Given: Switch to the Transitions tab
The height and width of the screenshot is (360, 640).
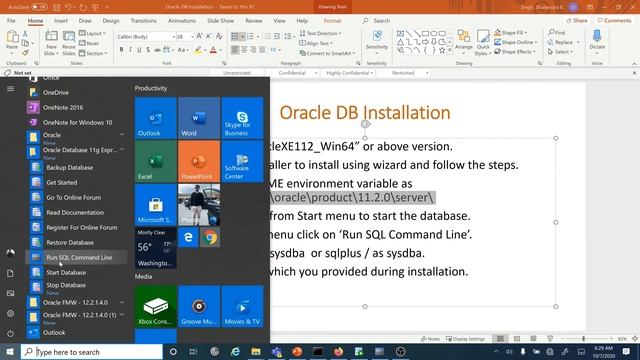Looking at the screenshot, I should [x=143, y=20].
